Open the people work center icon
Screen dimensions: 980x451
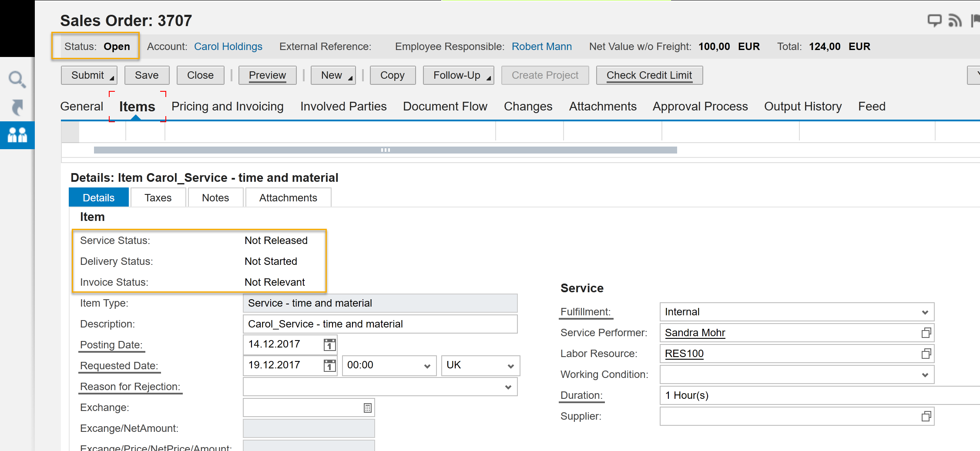click(x=17, y=135)
